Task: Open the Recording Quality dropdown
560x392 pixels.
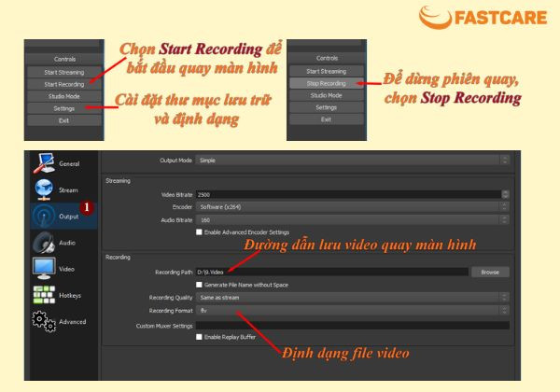Action: pos(352,298)
